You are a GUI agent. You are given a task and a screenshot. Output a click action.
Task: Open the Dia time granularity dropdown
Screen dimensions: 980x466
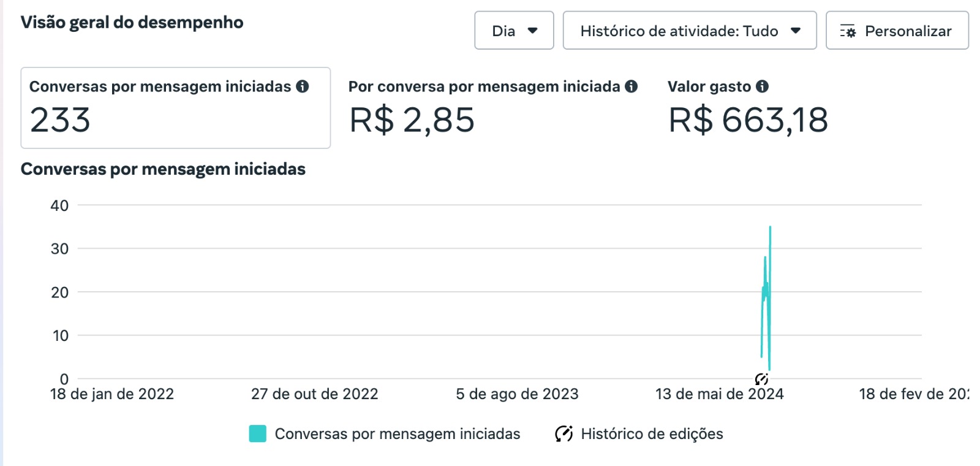[x=514, y=31]
